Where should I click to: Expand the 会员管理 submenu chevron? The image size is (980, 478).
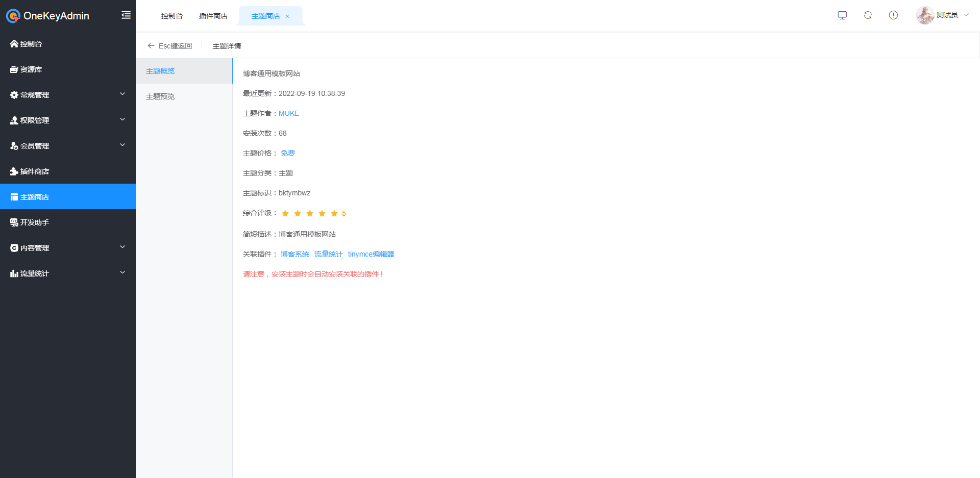122,145
